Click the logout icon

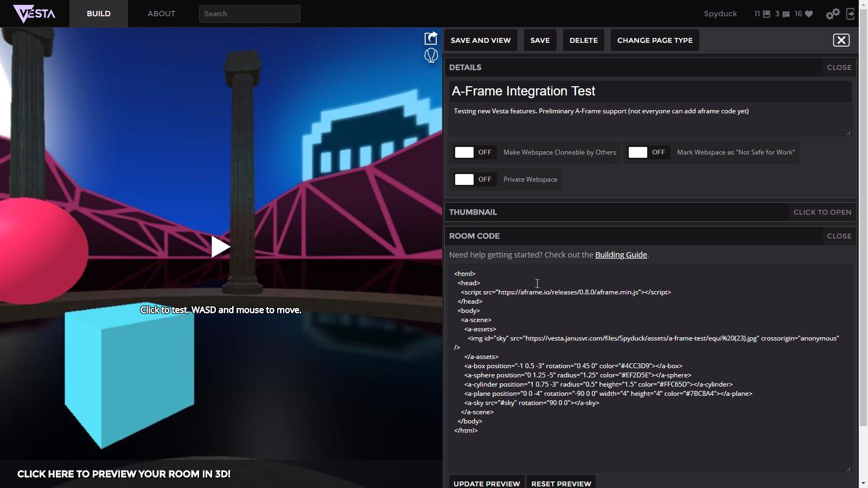(850, 14)
